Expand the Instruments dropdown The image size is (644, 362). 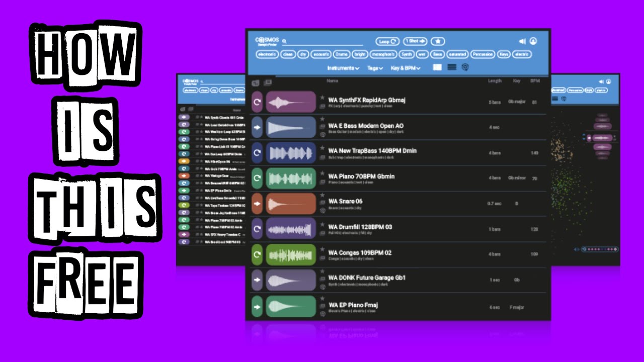coord(343,68)
